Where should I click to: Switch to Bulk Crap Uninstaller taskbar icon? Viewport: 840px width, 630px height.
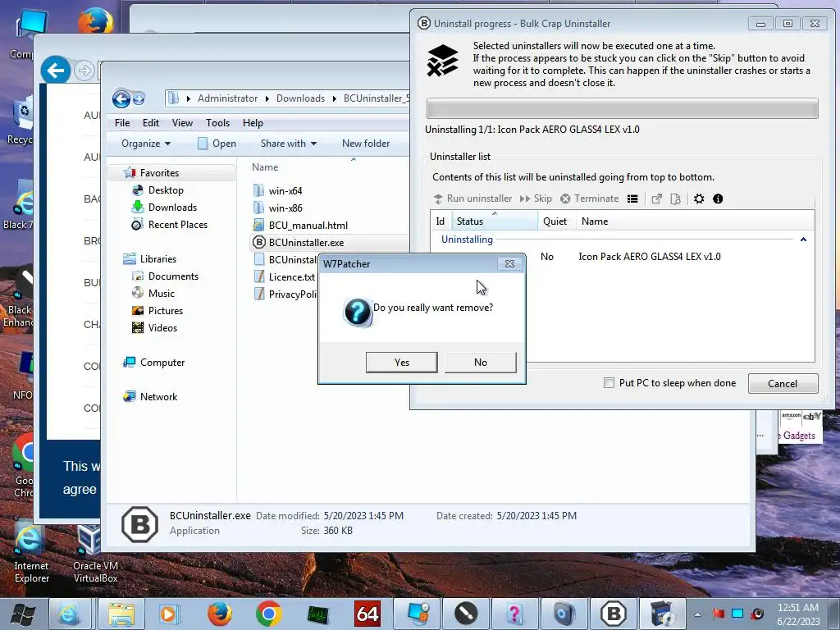click(614, 614)
